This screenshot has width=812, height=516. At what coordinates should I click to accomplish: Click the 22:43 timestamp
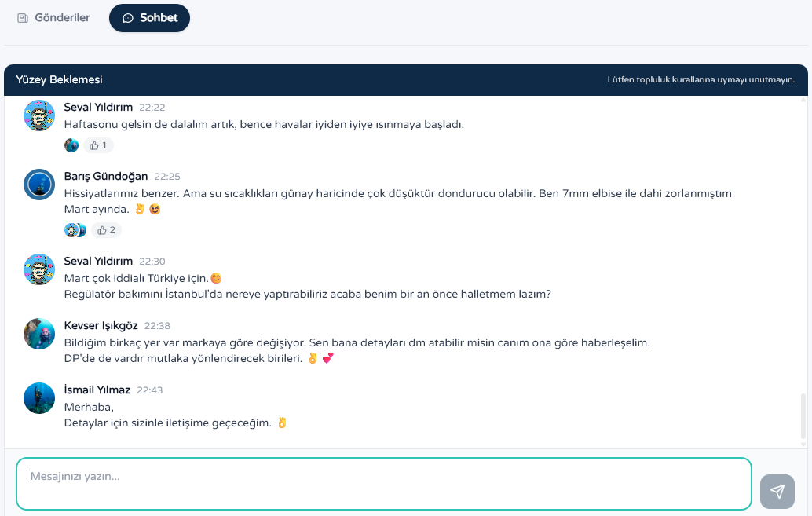(150, 390)
